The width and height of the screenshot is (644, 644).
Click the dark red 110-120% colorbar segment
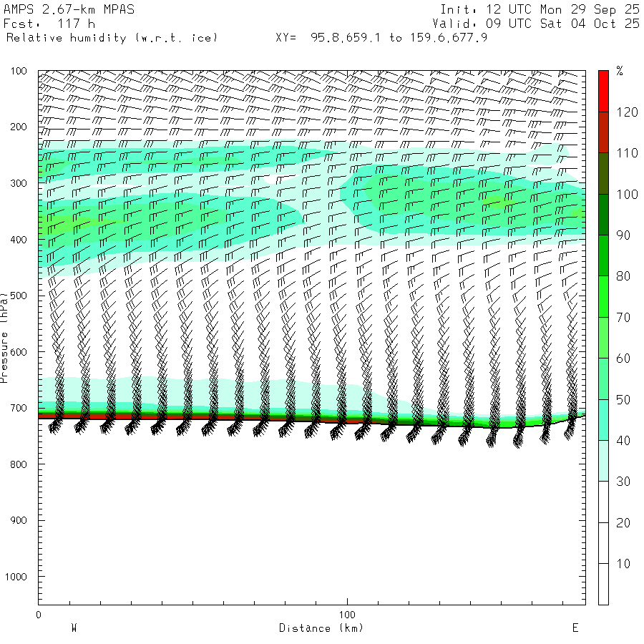[603, 132]
